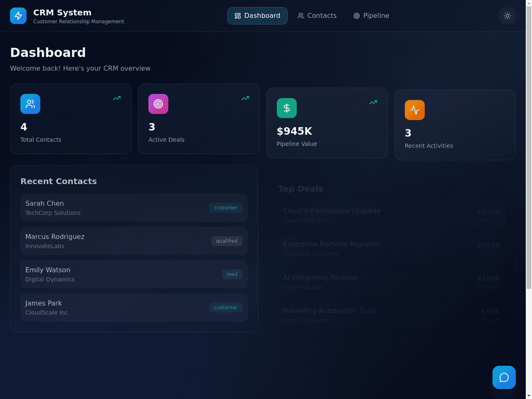Screen dimensions: 532x399
Task: Click the $420K deal value
Action: point(488,212)
